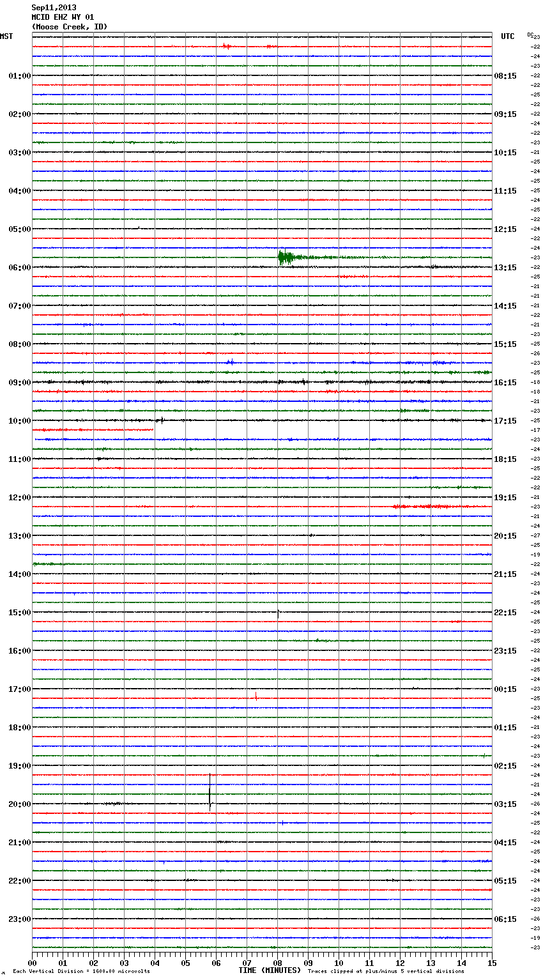543x980 pixels.
Task: Click the DC column header
Action: 530,34
